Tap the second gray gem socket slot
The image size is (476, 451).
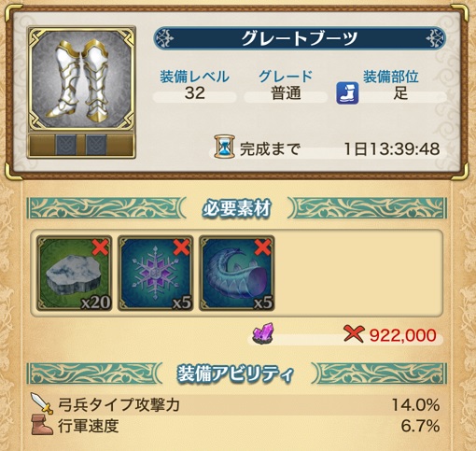pos(96,145)
